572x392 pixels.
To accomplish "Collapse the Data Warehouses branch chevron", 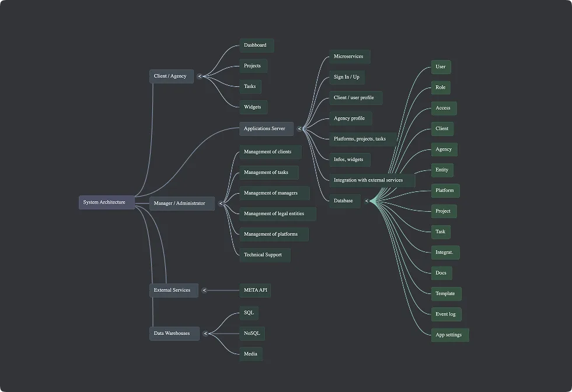I will tap(205, 334).
